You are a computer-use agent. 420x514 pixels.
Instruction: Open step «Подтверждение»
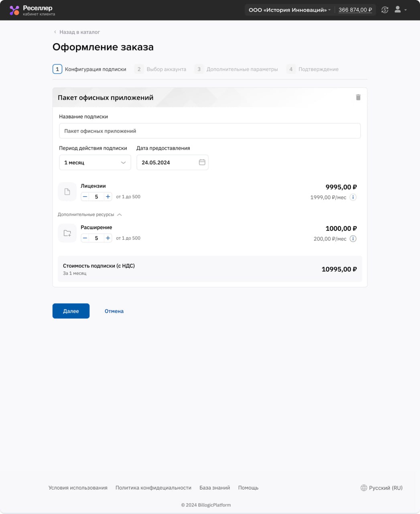[319, 69]
